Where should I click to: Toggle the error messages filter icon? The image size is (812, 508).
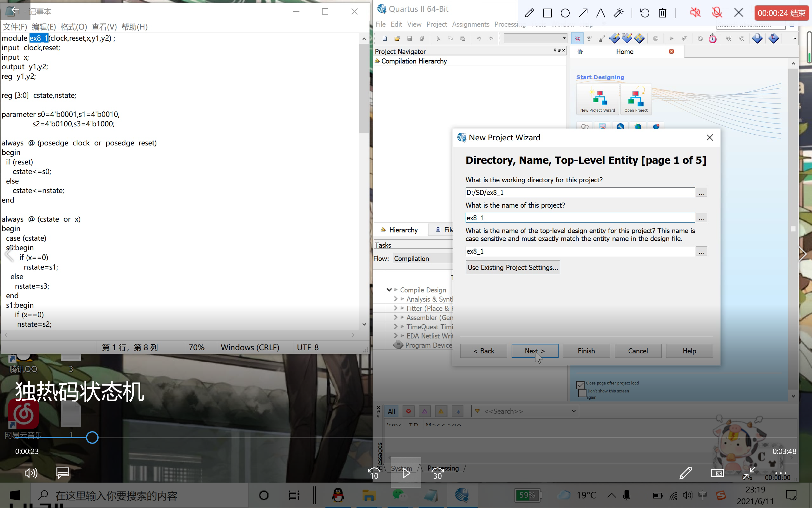pos(408,411)
